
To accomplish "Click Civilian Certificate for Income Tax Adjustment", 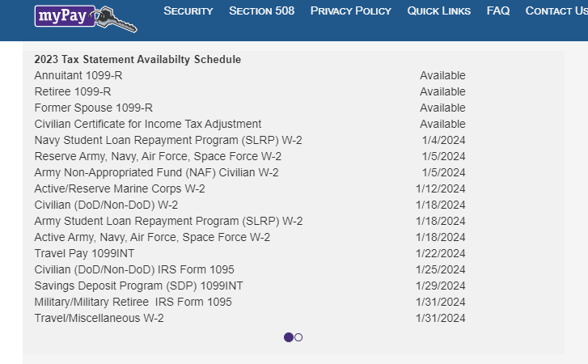I will (x=147, y=124).
